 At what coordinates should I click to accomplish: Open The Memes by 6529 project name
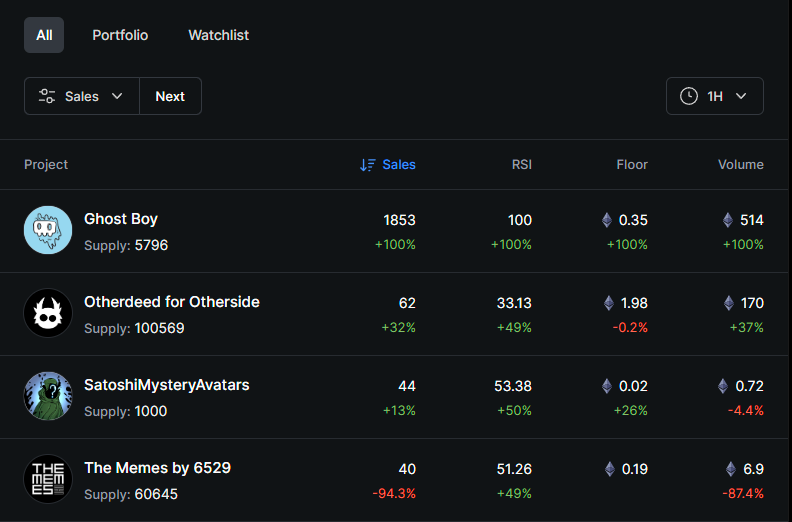tap(158, 468)
